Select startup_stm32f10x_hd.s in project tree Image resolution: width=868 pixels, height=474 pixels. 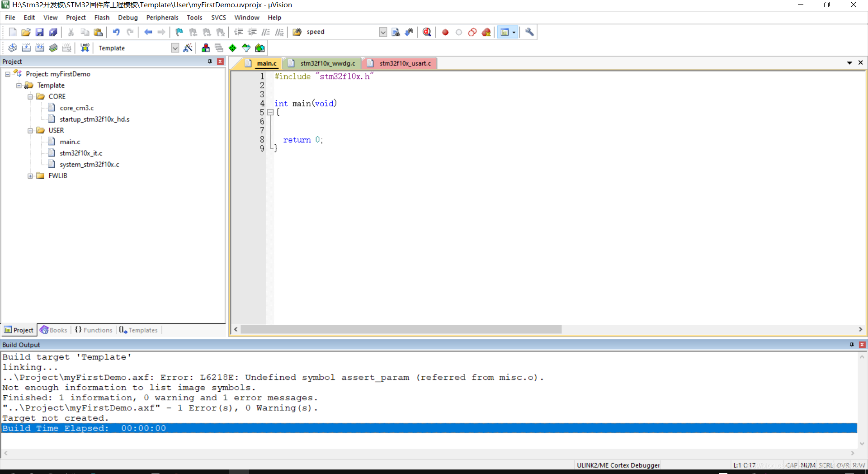click(94, 119)
